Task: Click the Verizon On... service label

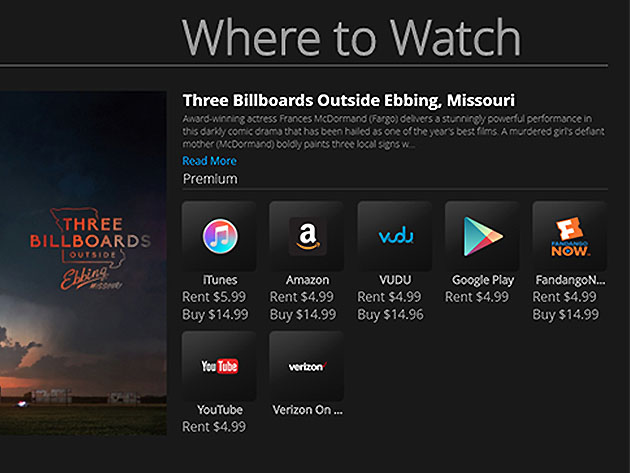Action: tap(307, 410)
